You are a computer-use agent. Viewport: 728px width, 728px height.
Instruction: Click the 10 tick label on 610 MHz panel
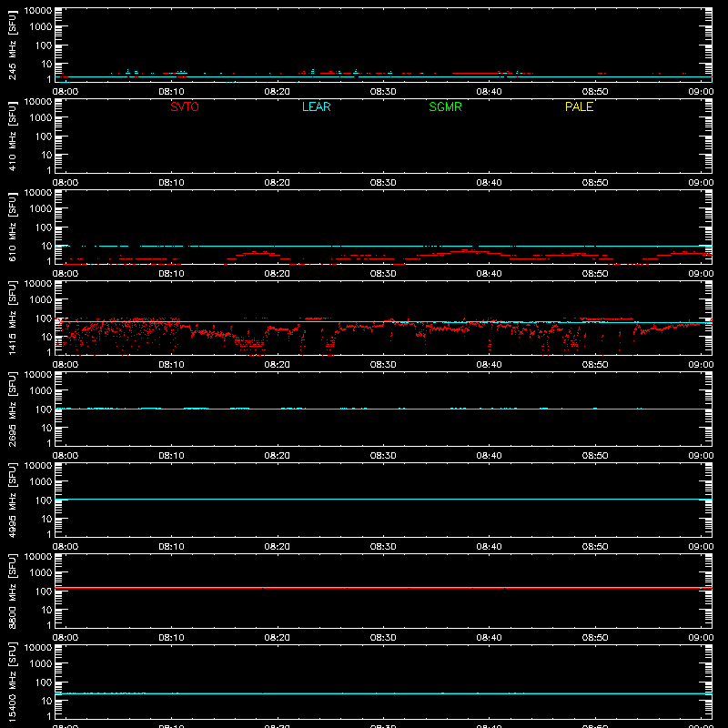(46, 246)
